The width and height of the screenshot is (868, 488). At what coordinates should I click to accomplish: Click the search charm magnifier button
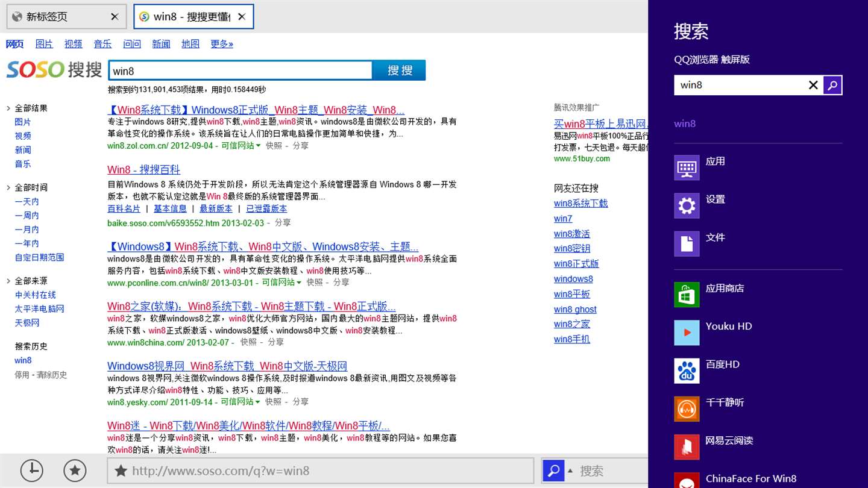pos(832,85)
